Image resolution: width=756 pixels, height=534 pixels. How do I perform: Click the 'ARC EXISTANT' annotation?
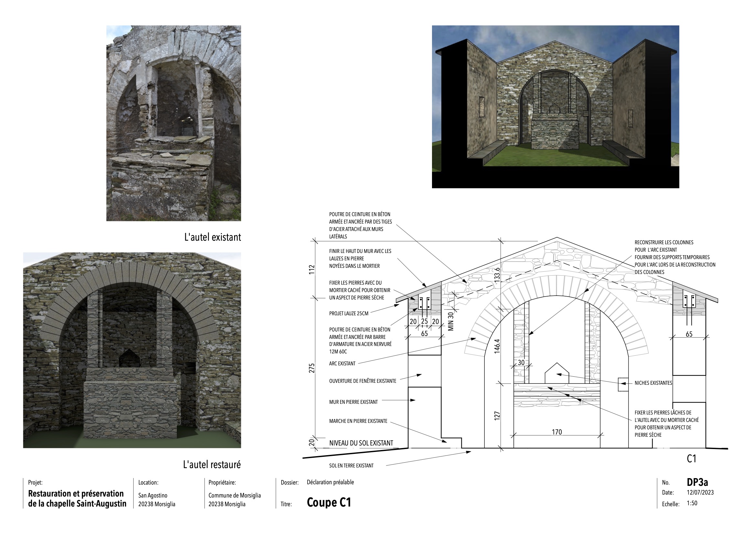coord(342,363)
